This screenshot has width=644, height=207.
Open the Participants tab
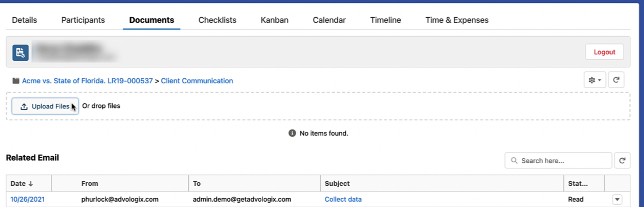(x=83, y=20)
